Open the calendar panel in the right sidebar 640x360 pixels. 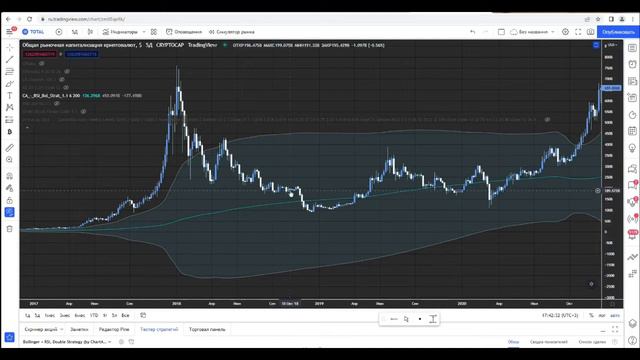(x=632, y=131)
